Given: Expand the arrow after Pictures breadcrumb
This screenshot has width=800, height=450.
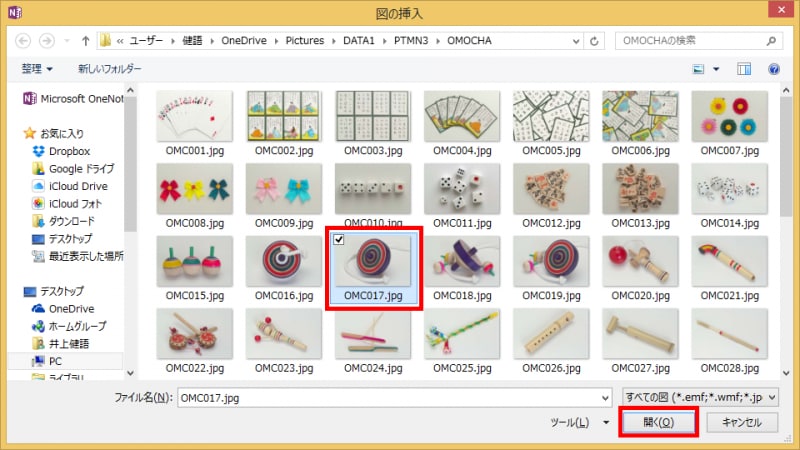Looking at the screenshot, I should pyautogui.click(x=334, y=41).
